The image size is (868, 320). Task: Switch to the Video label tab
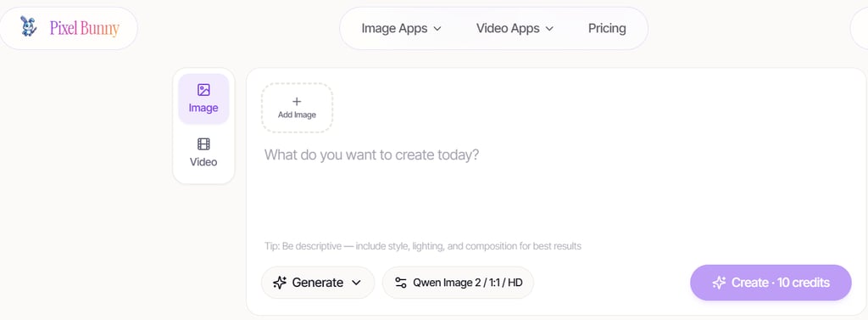click(x=203, y=162)
